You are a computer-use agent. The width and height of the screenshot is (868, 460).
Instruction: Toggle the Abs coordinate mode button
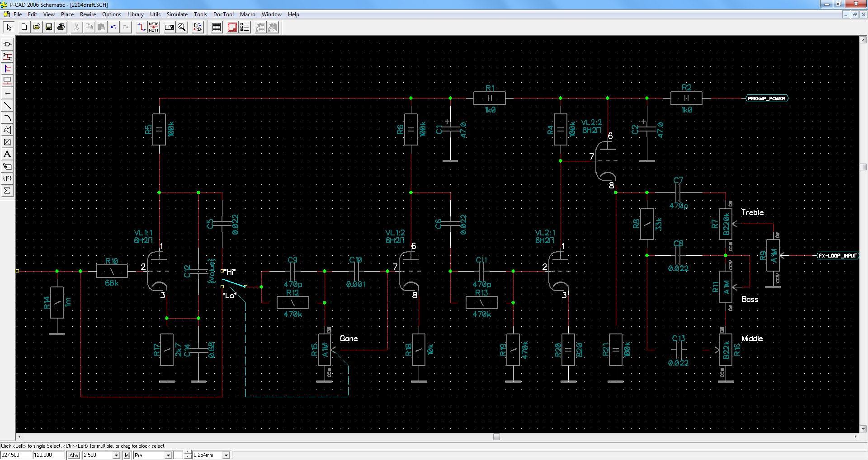click(x=73, y=455)
